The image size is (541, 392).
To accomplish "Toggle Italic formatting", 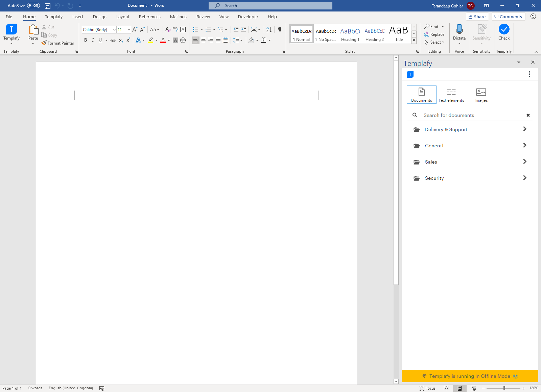I will click(93, 40).
